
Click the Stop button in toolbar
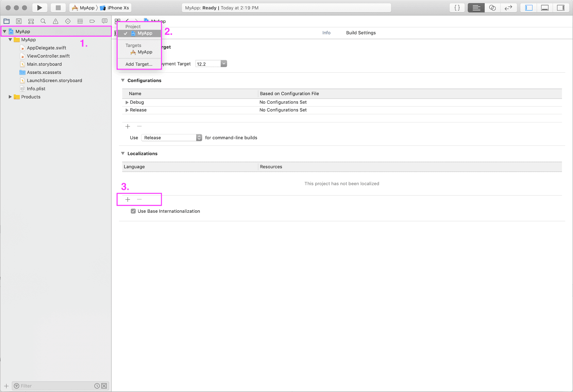click(58, 8)
